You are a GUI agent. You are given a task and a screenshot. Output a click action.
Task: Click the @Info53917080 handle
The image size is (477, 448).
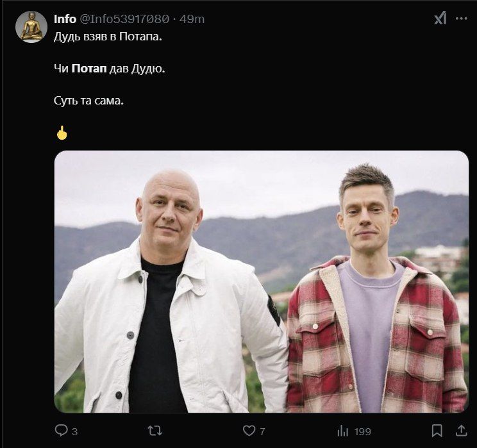124,19
